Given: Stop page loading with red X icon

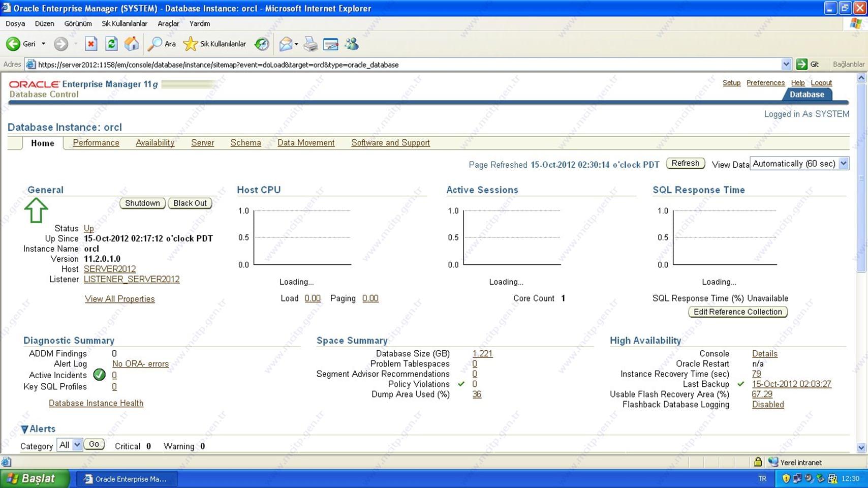Looking at the screenshot, I should [91, 44].
